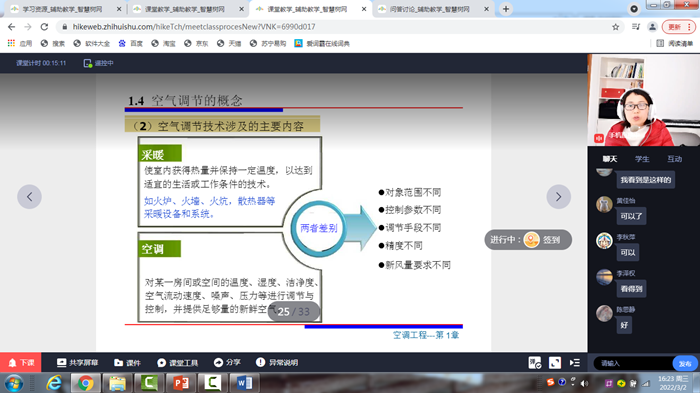Collapse the chat side panel

point(575,363)
